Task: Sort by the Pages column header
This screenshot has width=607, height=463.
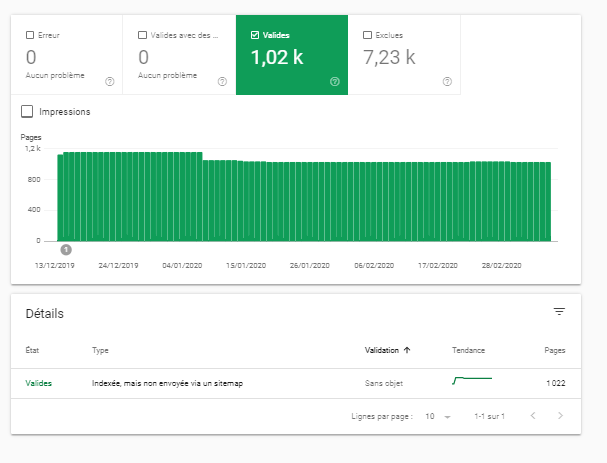Action: pos(553,351)
